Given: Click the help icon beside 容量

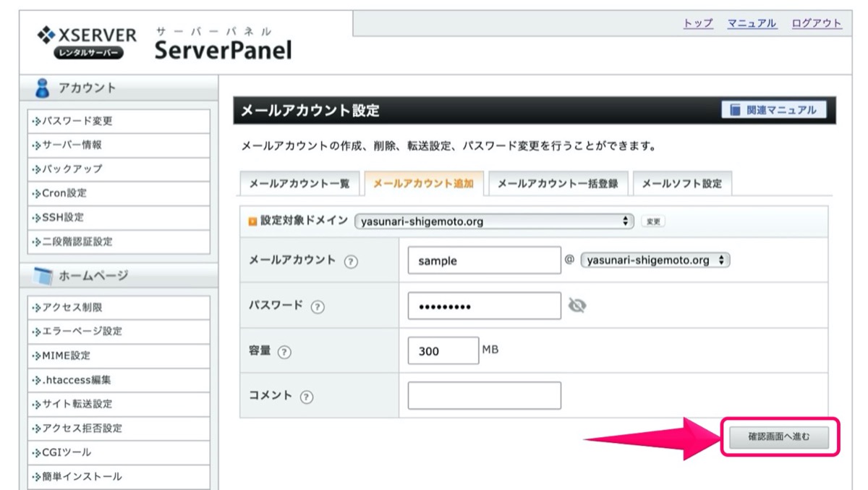Looking at the screenshot, I should (284, 352).
